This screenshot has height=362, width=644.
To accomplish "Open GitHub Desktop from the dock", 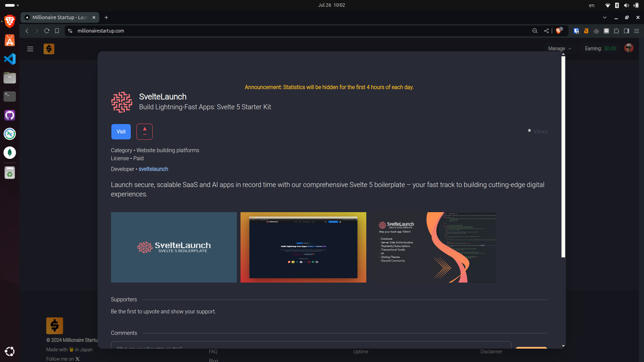I will coord(10,115).
